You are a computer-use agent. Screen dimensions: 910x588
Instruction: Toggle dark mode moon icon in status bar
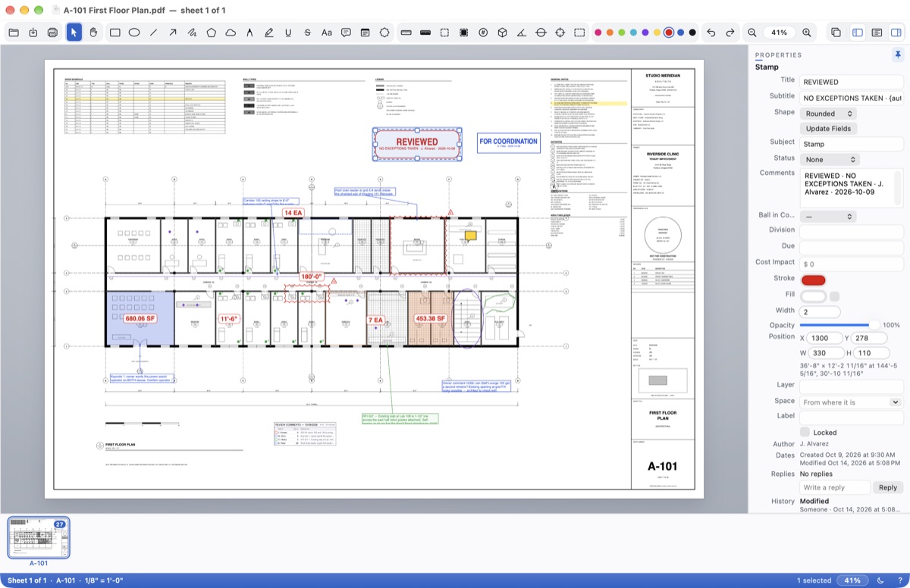[880, 580]
